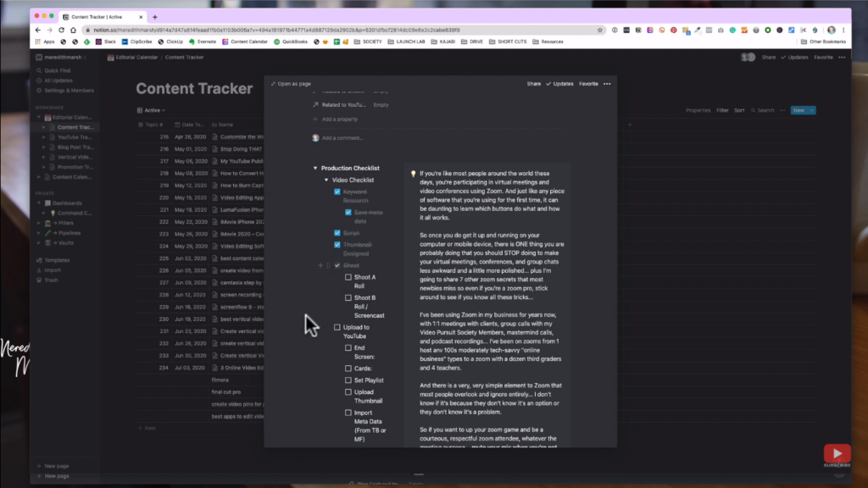Click Filter in database toolbar
Image resolution: width=868 pixels, height=488 pixels.
722,111
